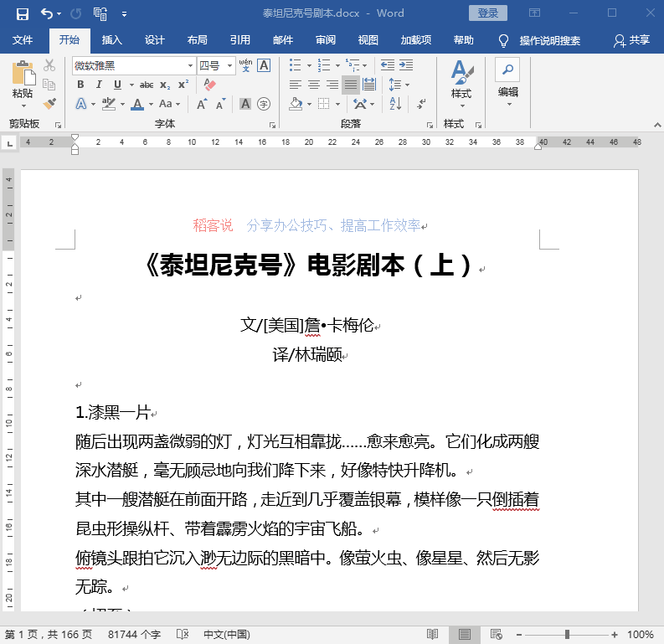Click the Paste clipboard icon

(23, 73)
